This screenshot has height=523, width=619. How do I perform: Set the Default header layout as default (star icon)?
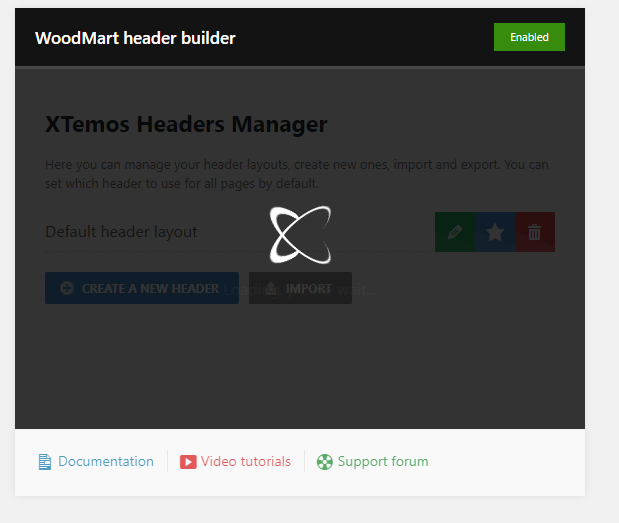(x=495, y=232)
